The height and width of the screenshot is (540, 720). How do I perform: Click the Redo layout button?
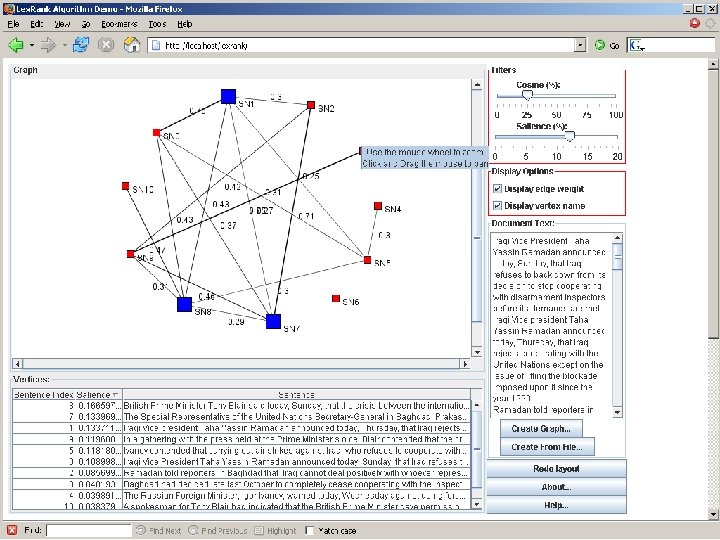[557, 468]
